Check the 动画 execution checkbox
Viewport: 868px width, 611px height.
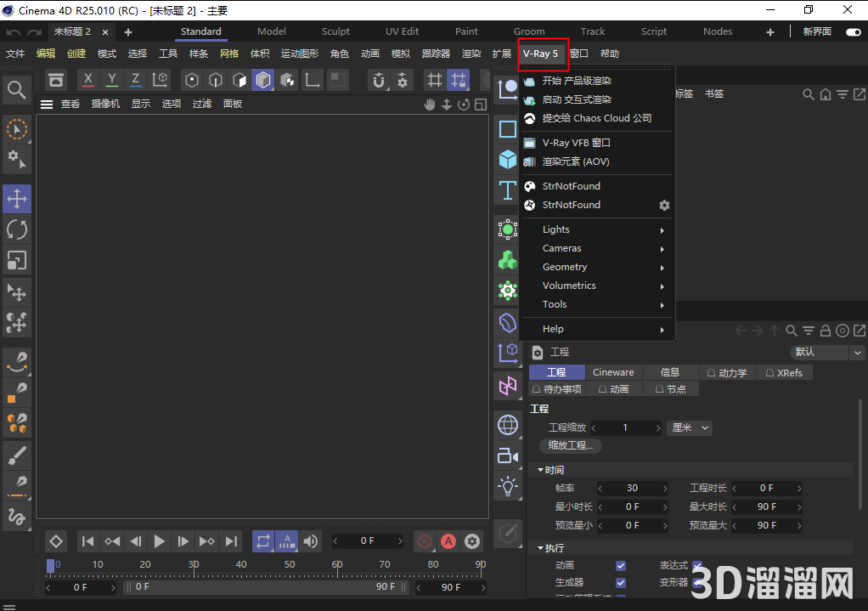[623, 565]
